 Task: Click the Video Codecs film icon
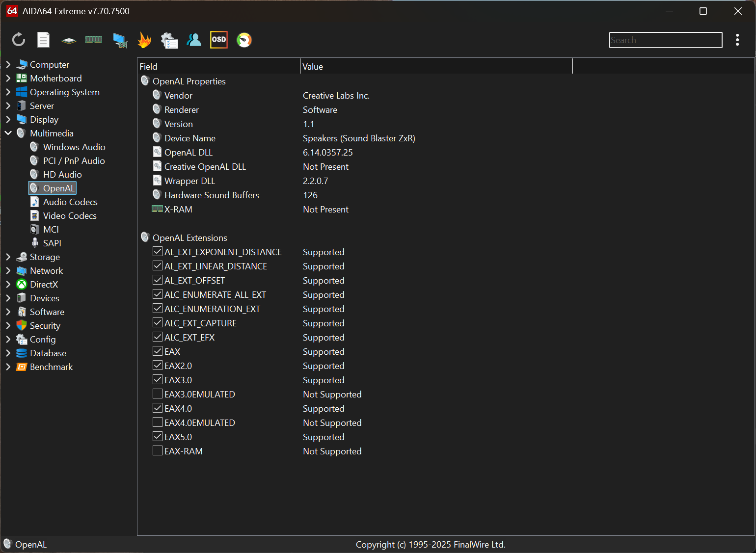click(x=35, y=215)
